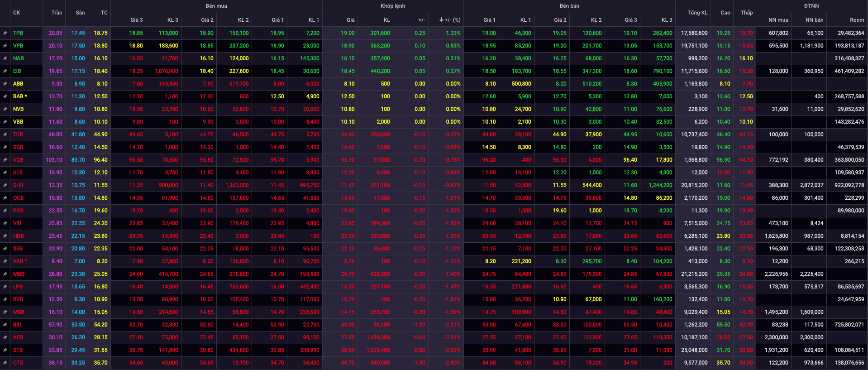The width and height of the screenshot is (868, 370).
Task: Open the EIB ticker symbol
Action: [x=17, y=71]
